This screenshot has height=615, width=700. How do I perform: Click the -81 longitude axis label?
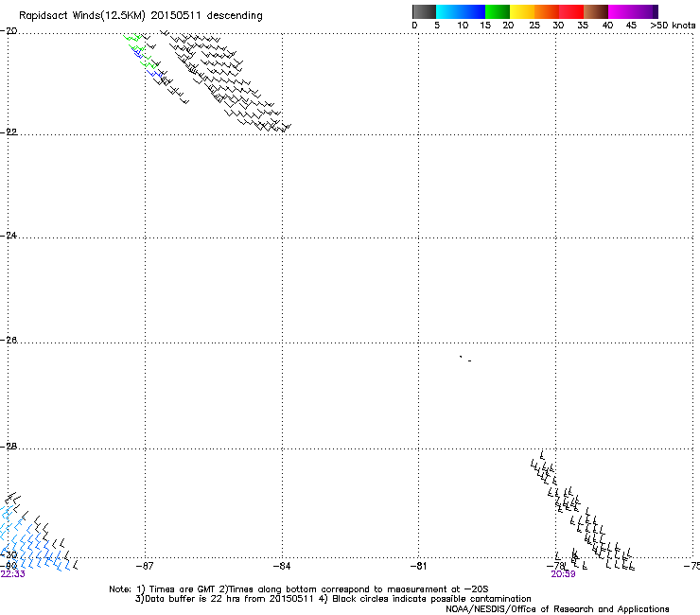[418, 567]
